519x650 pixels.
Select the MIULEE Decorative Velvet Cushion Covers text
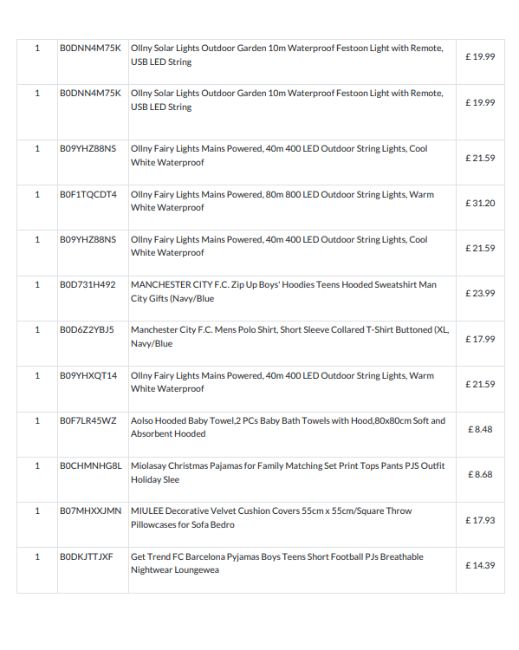[272, 518]
